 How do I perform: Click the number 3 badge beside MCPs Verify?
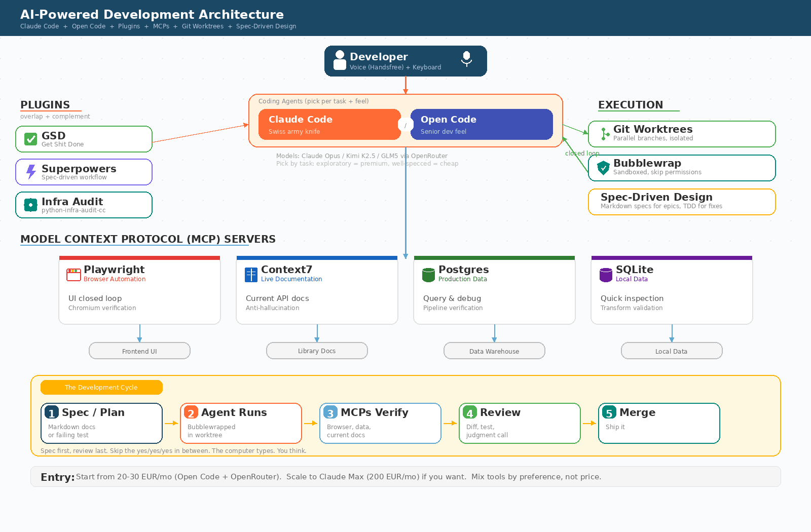click(330, 412)
